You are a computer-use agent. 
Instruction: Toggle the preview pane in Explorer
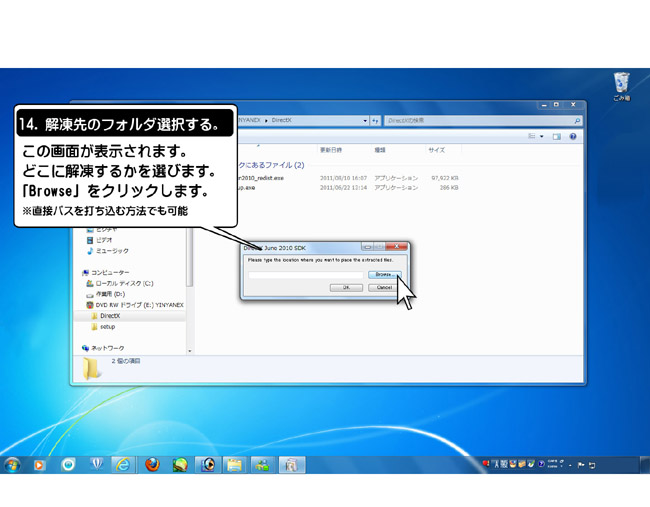tap(556, 136)
